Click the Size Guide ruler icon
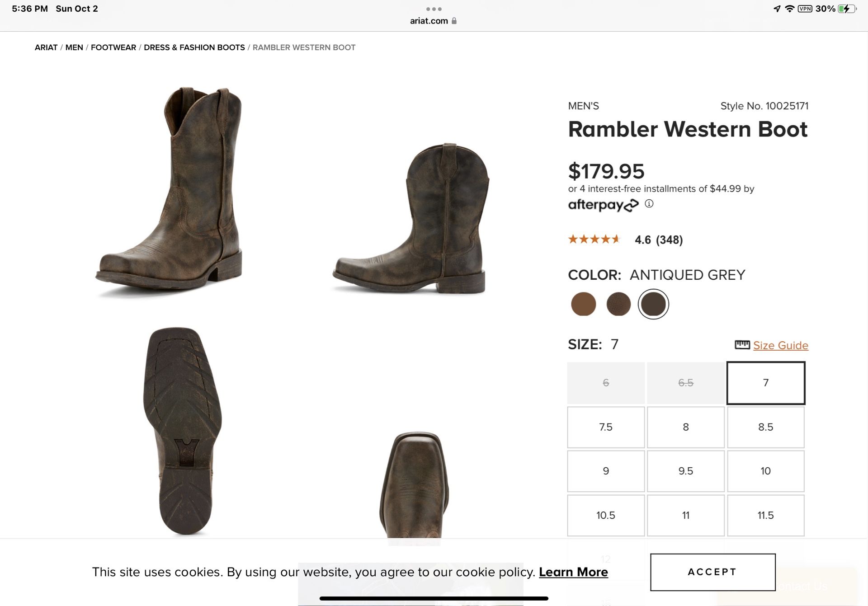Image resolution: width=868 pixels, height=606 pixels. (x=742, y=345)
